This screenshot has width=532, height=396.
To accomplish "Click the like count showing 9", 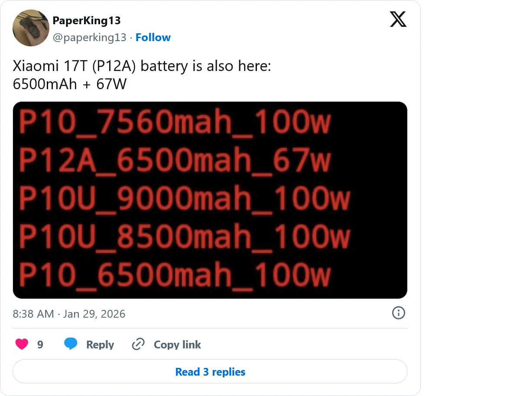I will coord(40,344).
